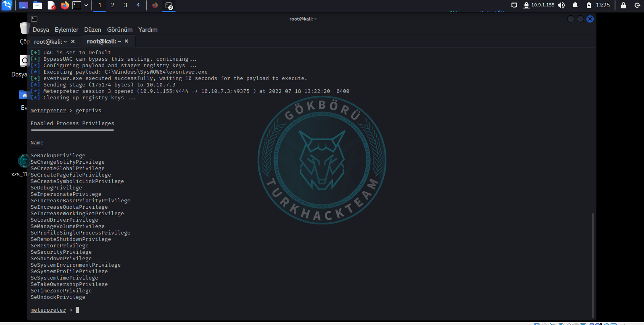Switch to workspace 3

(x=126, y=5)
